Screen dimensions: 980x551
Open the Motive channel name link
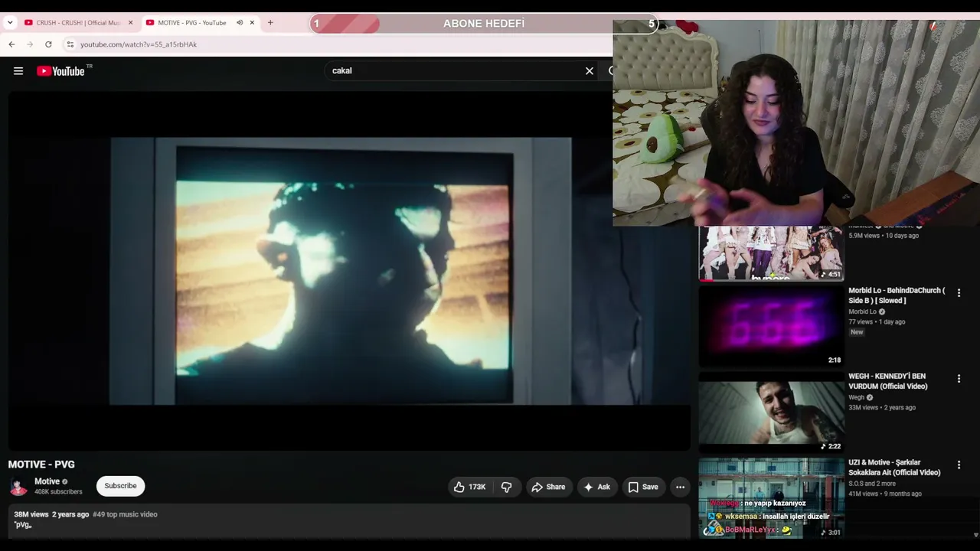point(47,481)
